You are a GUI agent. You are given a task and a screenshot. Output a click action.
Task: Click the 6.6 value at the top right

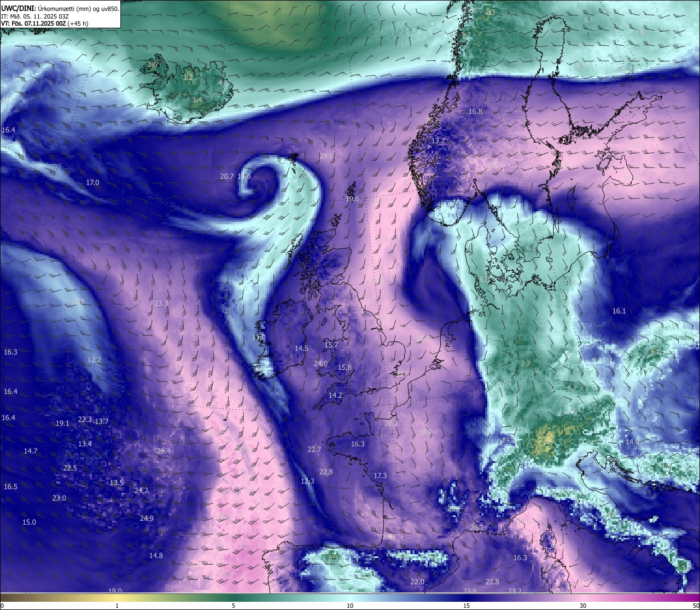[x=589, y=20]
